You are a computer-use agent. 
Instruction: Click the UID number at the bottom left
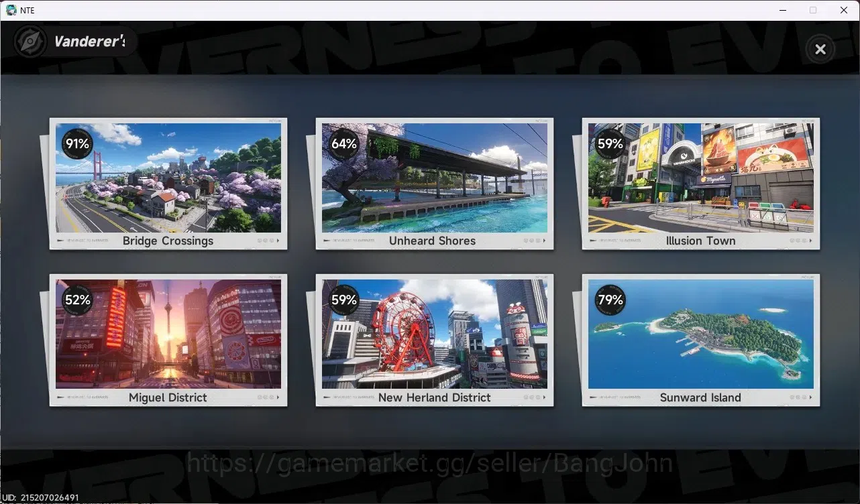(41, 498)
